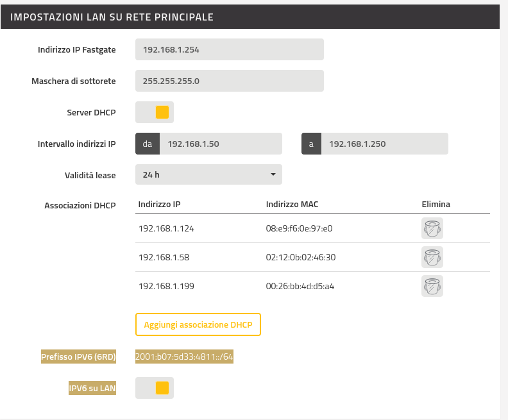Click Aggiungi associazione DHCP button
The height and width of the screenshot is (420, 508).
pyautogui.click(x=198, y=324)
